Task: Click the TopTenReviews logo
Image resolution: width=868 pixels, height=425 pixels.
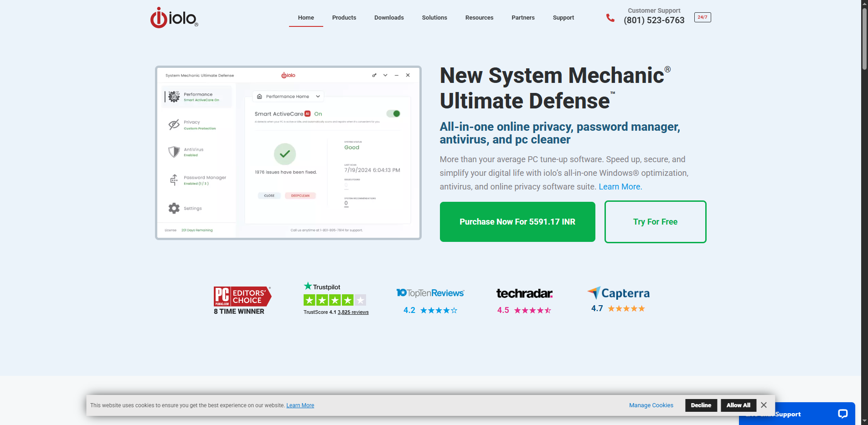Action: click(430, 293)
